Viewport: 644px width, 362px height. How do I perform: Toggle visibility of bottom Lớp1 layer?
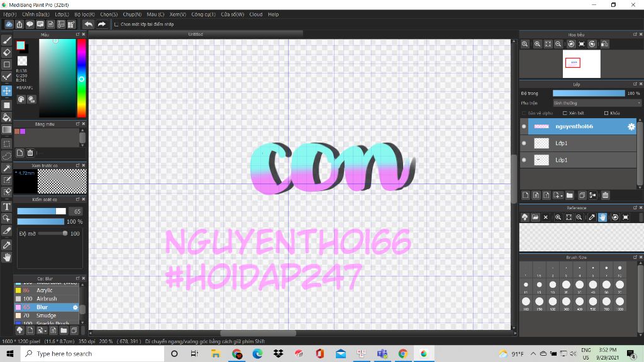coord(524,160)
